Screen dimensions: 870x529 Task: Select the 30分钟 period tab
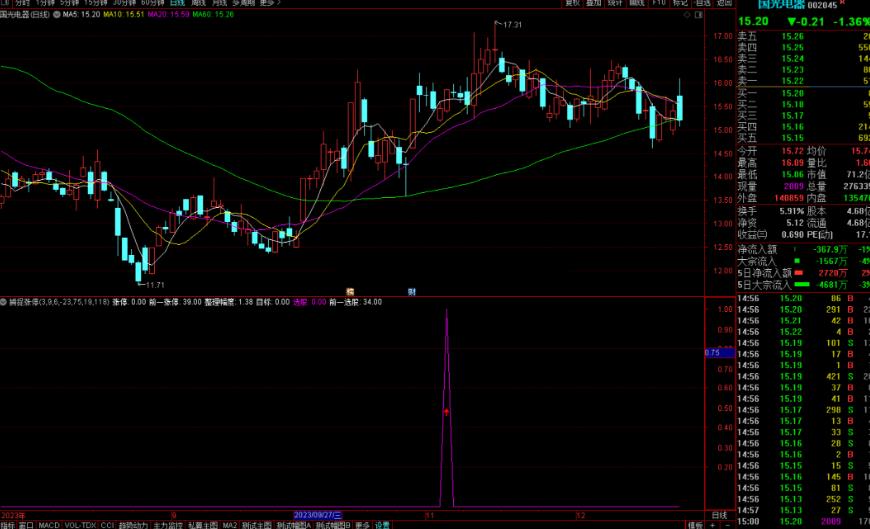[124, 3]
